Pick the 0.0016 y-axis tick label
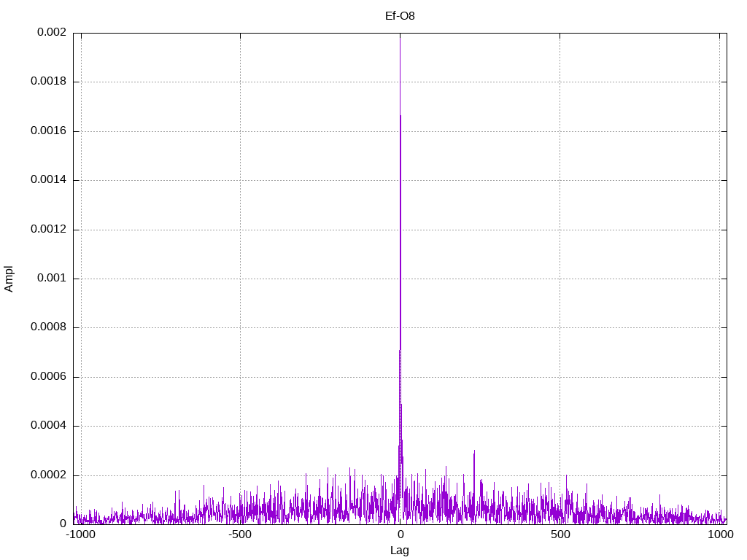Image resolution: width=747 pixels, height=560 pixels. point(48,131)
